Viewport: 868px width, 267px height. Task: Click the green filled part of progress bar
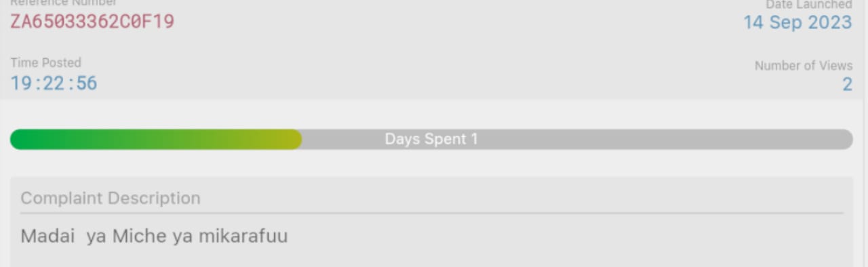[x=156, y=139]
